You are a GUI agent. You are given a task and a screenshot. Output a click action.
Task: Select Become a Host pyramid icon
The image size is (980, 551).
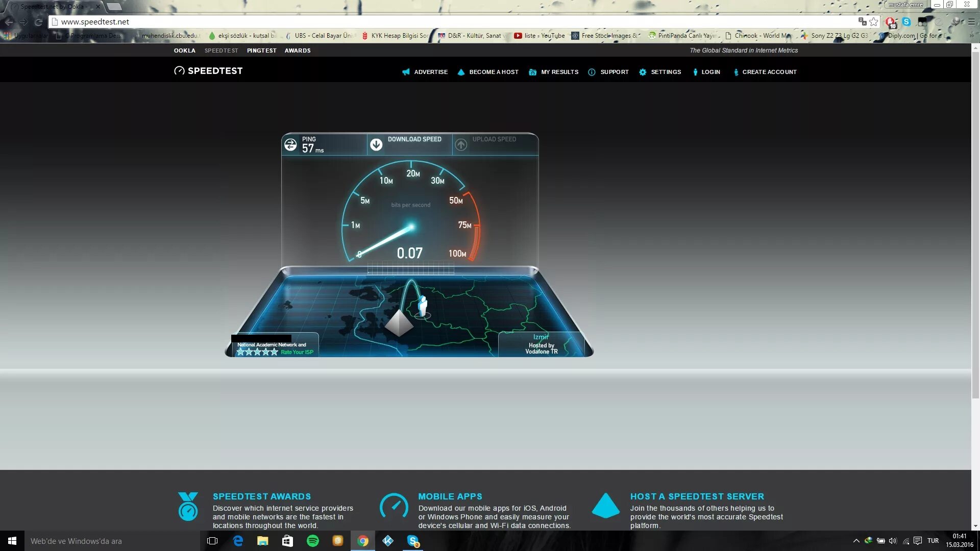(x=461, y=72)
